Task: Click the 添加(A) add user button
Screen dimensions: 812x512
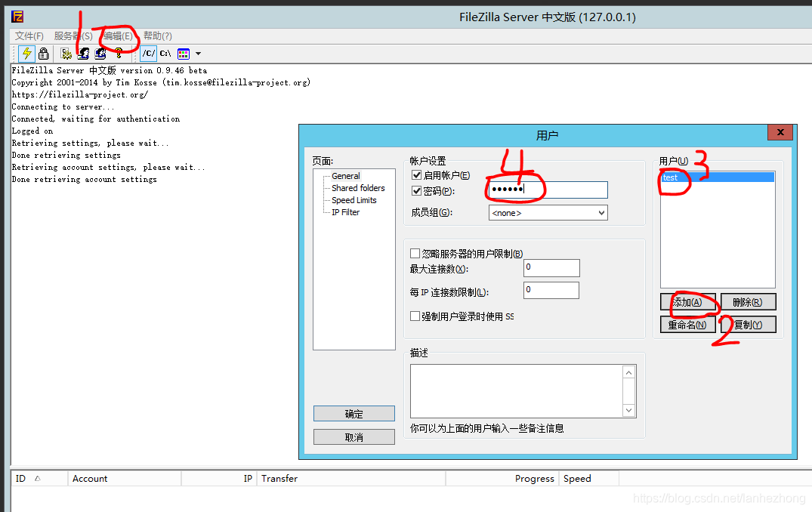Action: click(687, 302)
